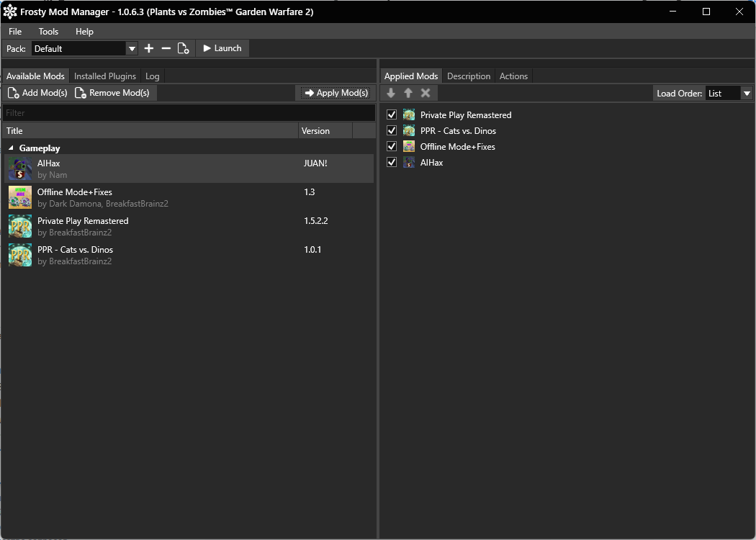The image size is (756, 540).
Task: Select the Offline Mode+Fixes row title
Action: click(75, 192)
